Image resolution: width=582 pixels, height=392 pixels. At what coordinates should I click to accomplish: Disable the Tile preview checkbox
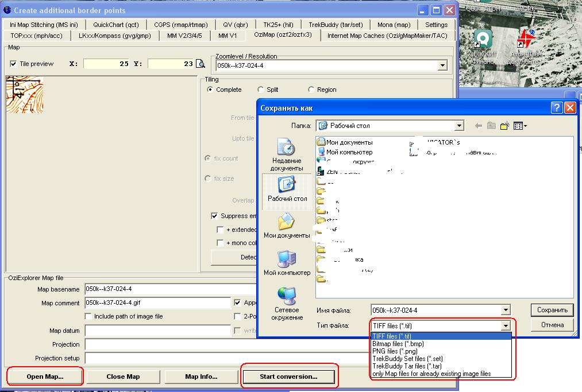(14, 64)
